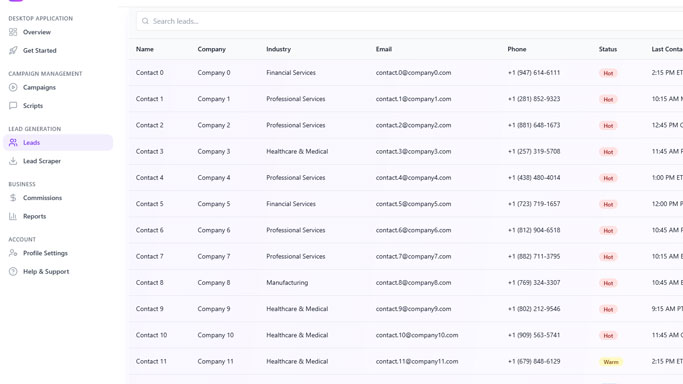Screen dimensions: 683x384
Task: Click the Hot status badge for Contact 7
Action: pos(608,257)
